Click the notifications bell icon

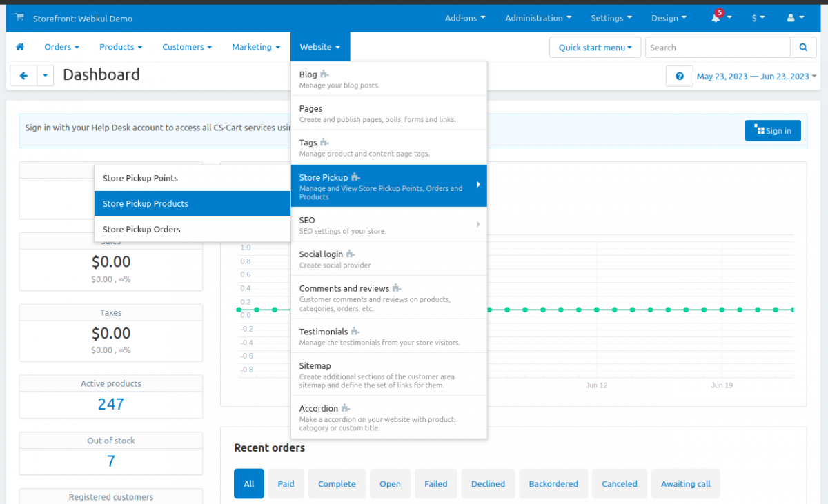(716, 18)
